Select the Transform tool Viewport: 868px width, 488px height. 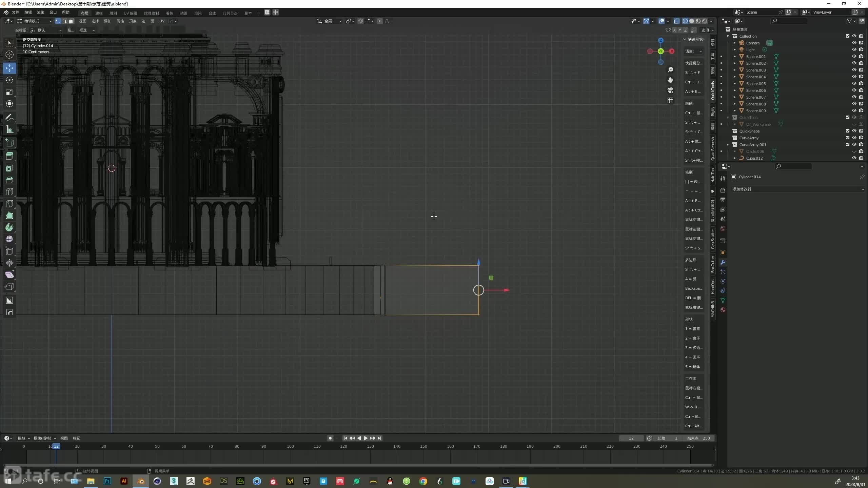pos(9,104)
